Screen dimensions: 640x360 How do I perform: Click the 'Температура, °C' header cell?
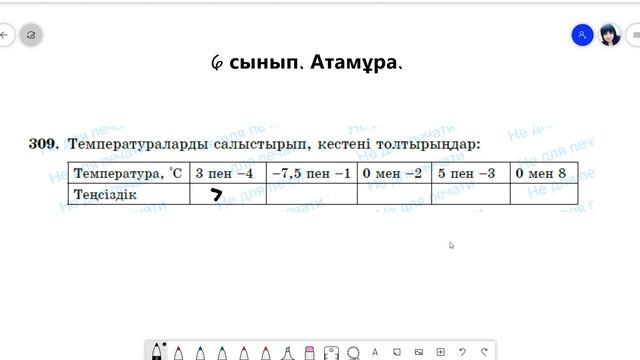pyautogui.click(x=129, y=173)
